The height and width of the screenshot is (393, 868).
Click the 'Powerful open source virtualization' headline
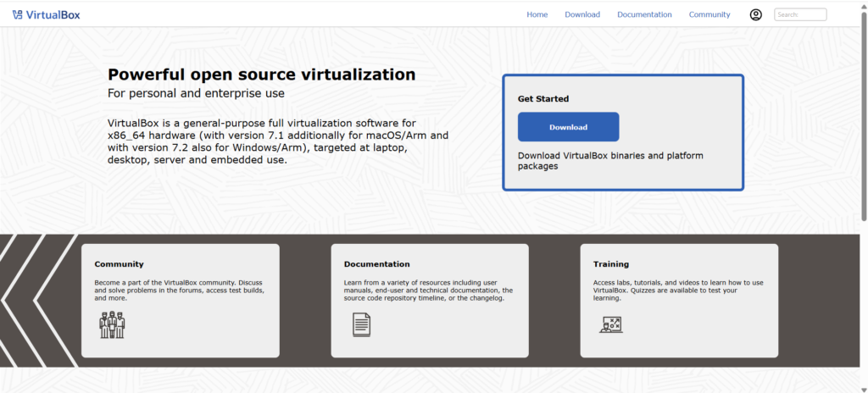(261, 75)
